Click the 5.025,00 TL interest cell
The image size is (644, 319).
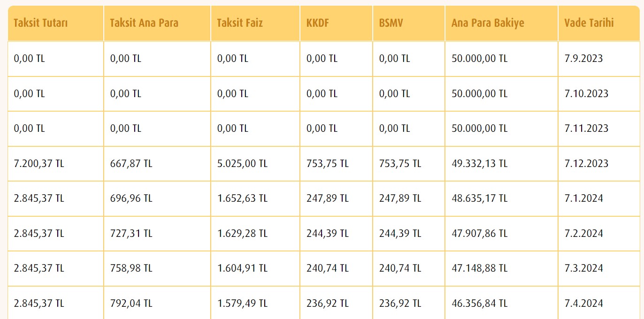[255, 164]
